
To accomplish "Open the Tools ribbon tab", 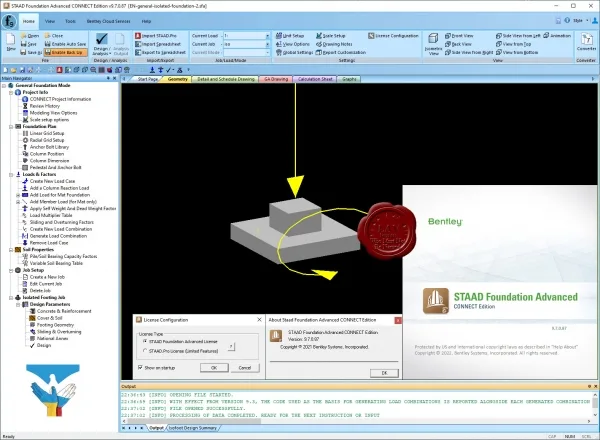I will pos(70,21).
